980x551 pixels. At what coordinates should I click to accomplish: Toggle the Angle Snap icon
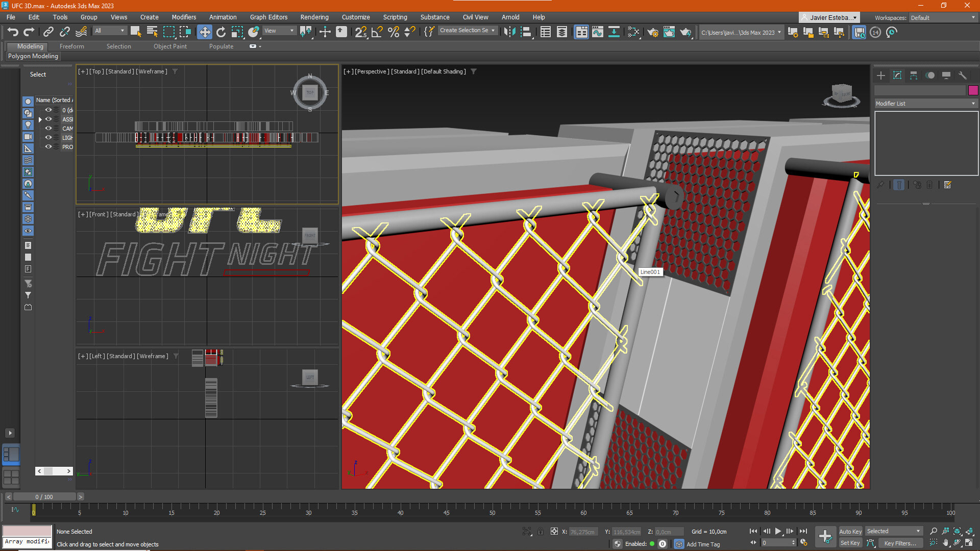377,32
